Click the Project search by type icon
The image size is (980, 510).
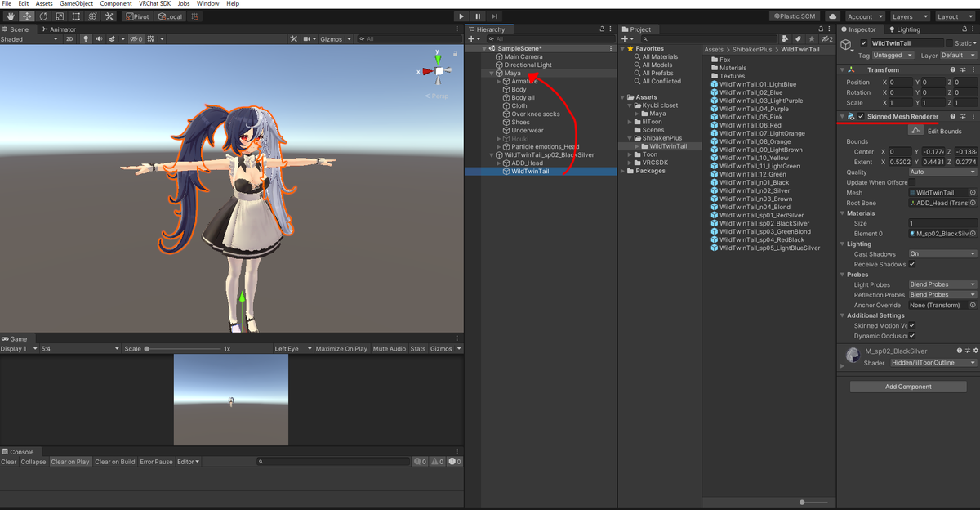pyautogui.click(x=786, y=39)
